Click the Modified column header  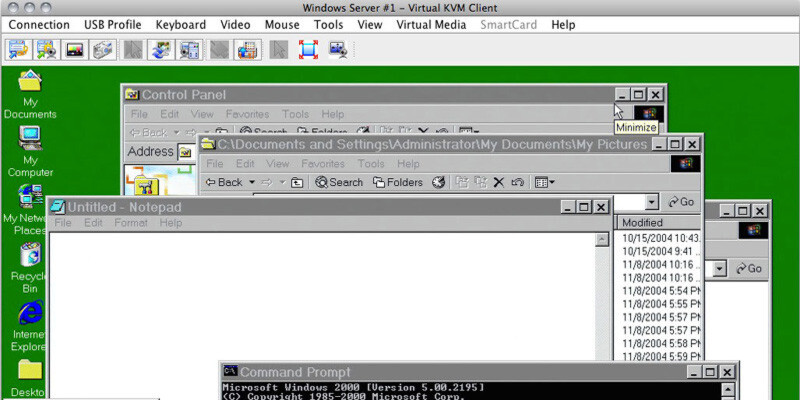(658, 222)
